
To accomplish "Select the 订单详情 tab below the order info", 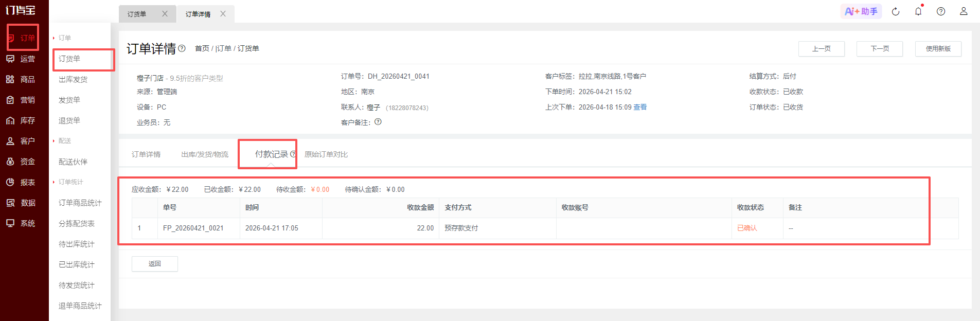I will click(x=146, y=154).
